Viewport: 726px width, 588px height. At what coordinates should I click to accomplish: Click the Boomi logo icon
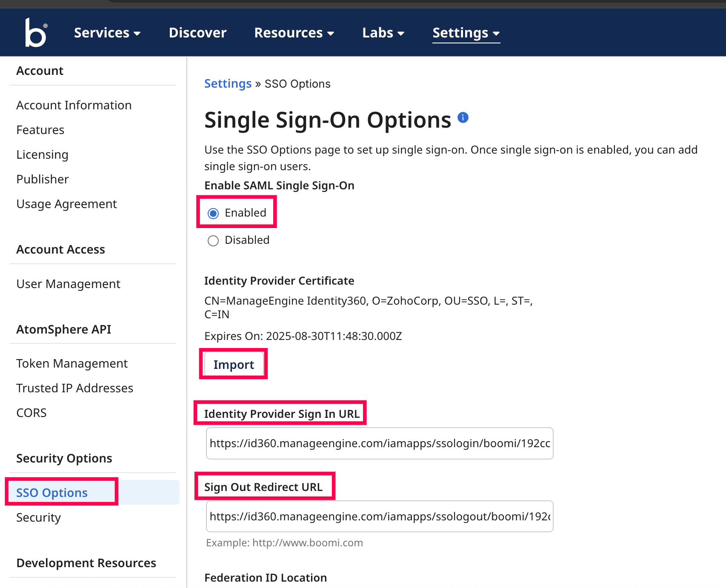(35, 32)
